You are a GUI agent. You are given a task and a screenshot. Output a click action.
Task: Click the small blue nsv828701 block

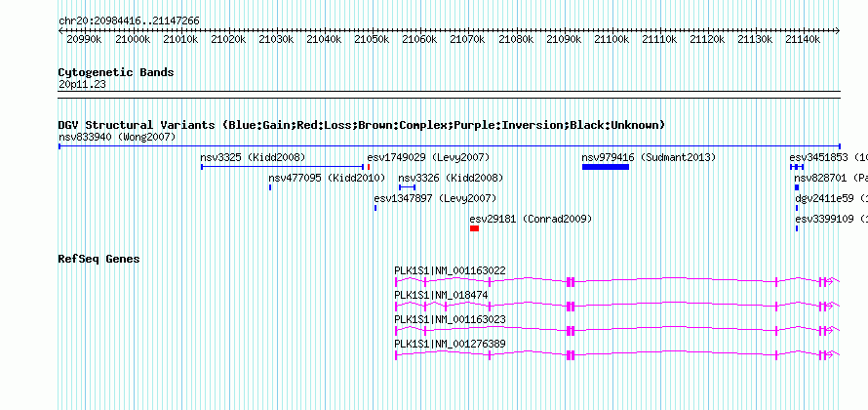(797, 187)
